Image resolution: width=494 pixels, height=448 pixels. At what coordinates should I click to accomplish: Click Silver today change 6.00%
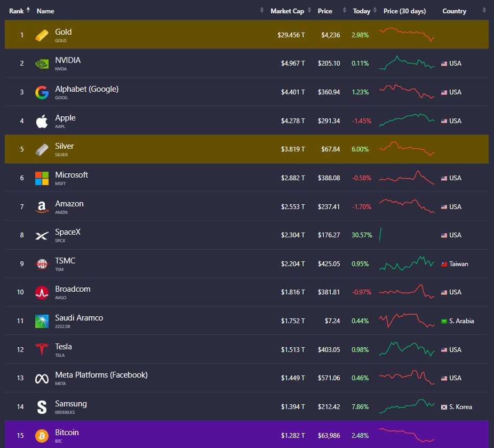360,149
